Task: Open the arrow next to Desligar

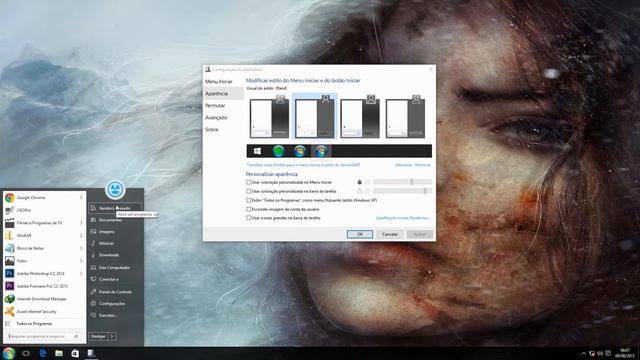Action: [x=112, y=336]
